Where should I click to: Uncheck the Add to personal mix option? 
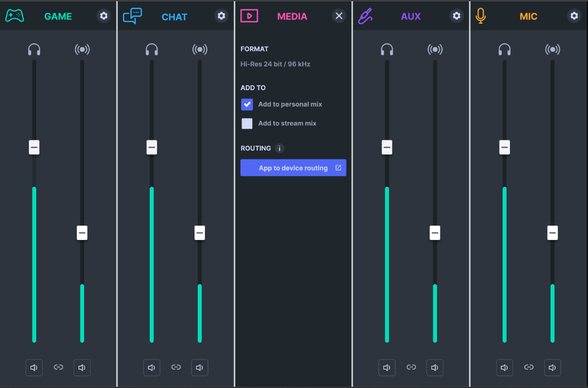(x=247, y=104)
